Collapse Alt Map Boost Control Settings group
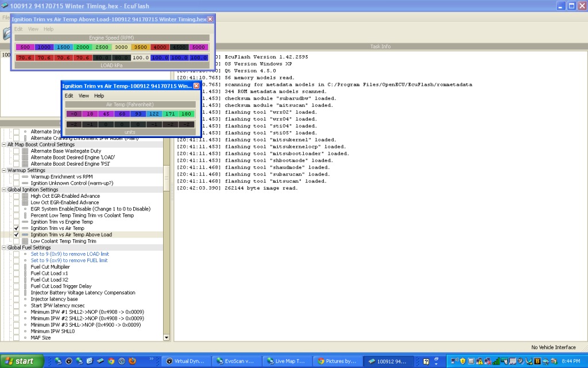588x368 pixels. pyautogui.click(x=4, y=144)
